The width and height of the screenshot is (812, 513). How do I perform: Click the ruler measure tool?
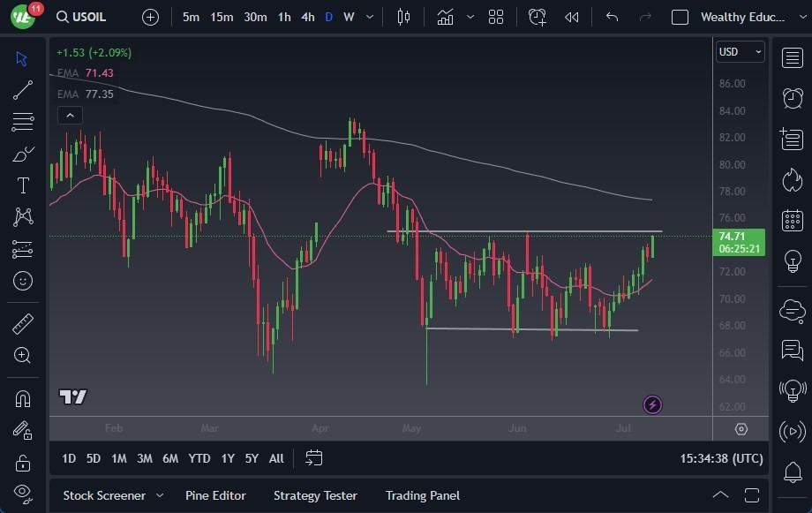pos(23,324)
